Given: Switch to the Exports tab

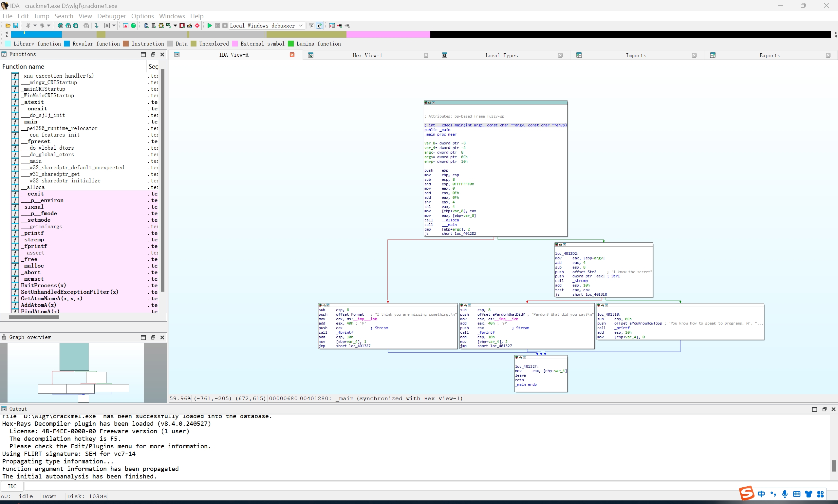Looking at the screenshot, I should (x=770, y=55).
